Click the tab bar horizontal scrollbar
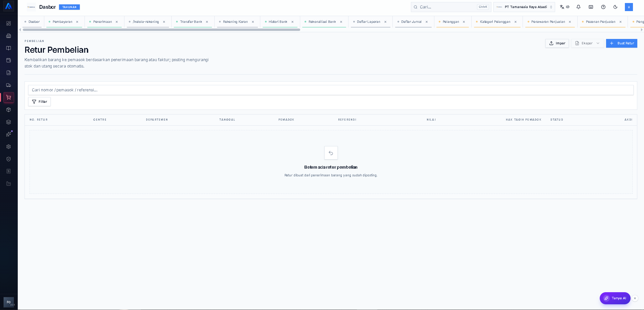Screen dimensions: 644x310 [161, 30]
